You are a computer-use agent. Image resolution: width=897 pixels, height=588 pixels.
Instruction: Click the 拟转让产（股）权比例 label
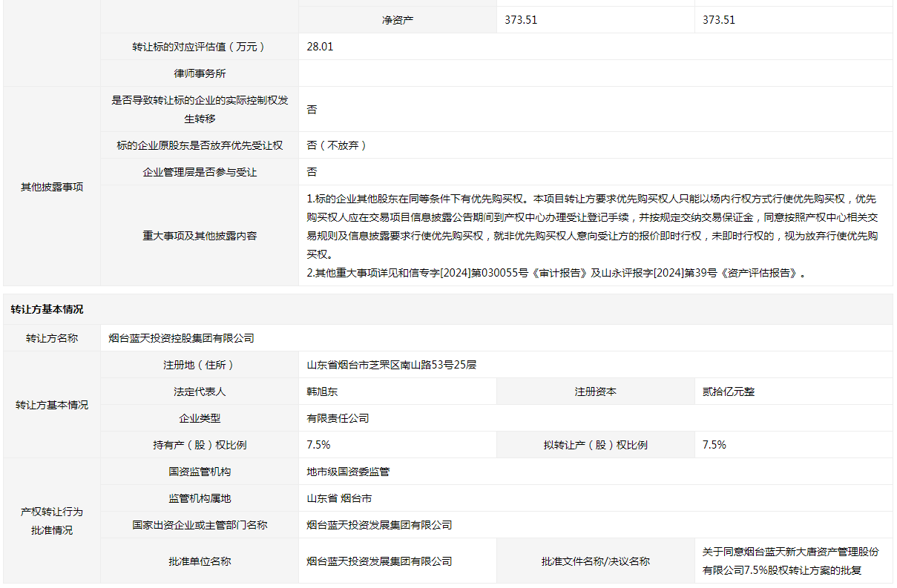(595, 445)
